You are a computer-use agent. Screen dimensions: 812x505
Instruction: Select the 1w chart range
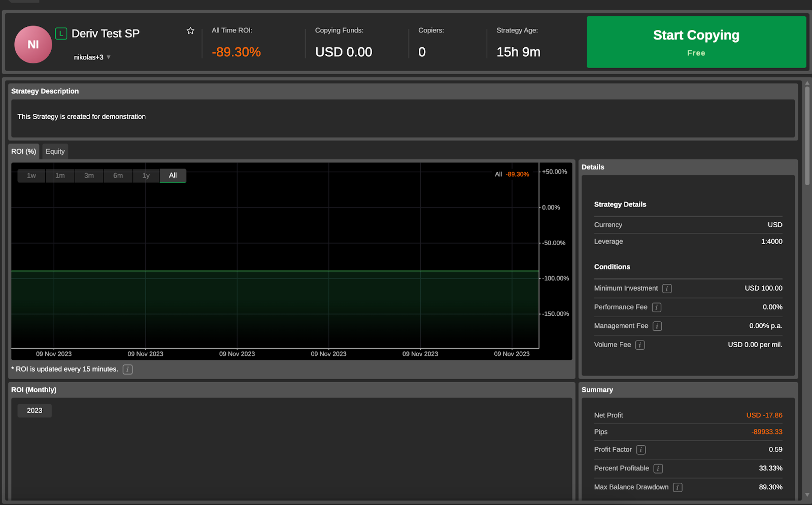coord(31,176)
